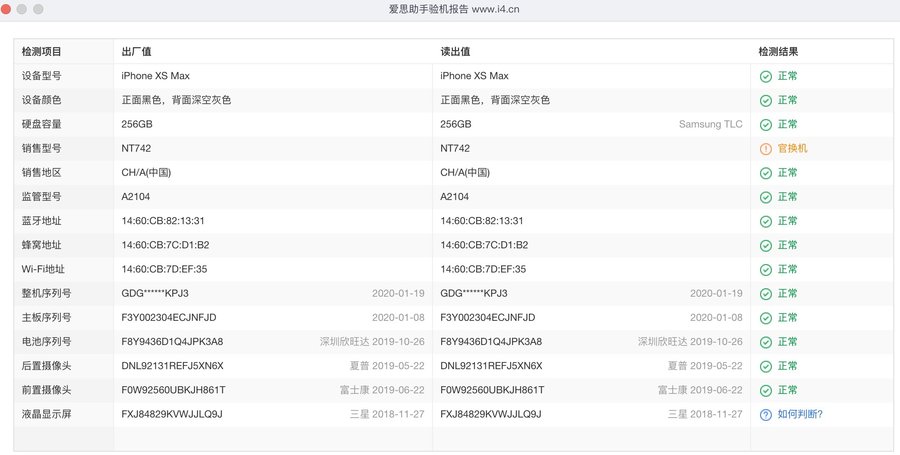This screenshot has width=900, height=455.
Task: Click factory value iPhone XS Max
Action: click(156, 76)
